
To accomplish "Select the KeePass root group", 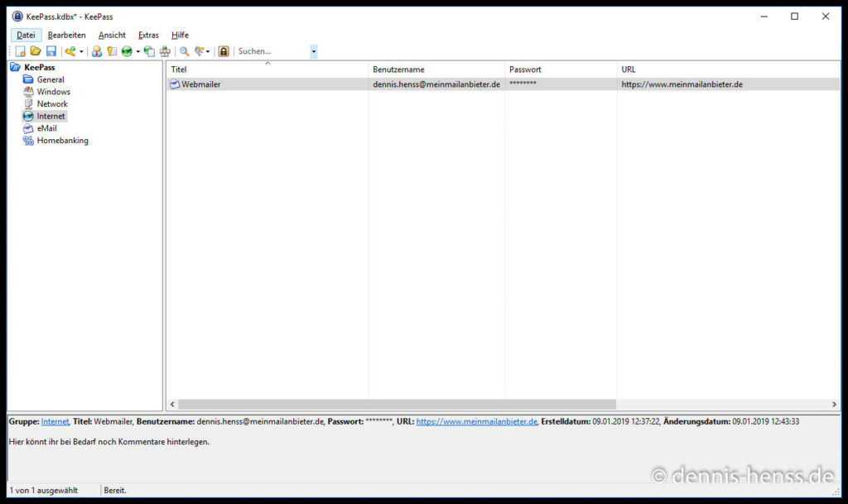I will pos(40,68).
